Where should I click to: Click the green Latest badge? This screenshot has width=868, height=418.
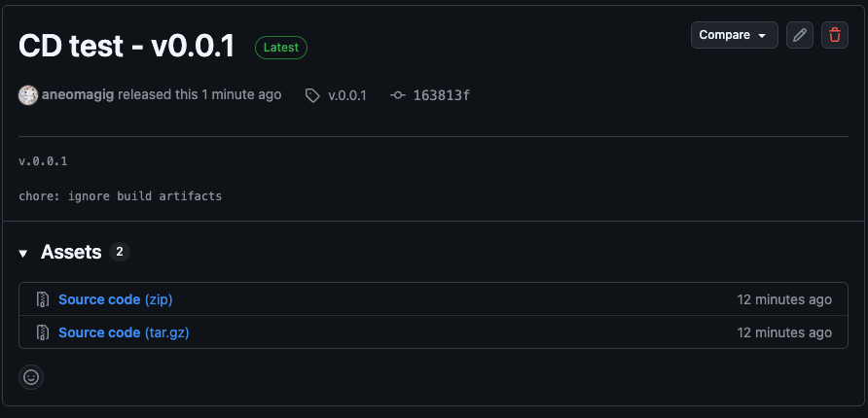click(281, 47)
